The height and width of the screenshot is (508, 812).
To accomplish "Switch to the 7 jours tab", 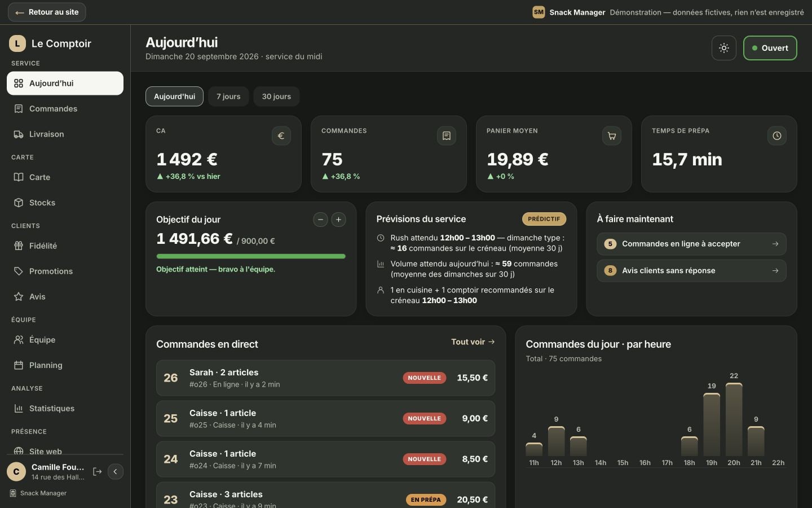I will (228, 97).
